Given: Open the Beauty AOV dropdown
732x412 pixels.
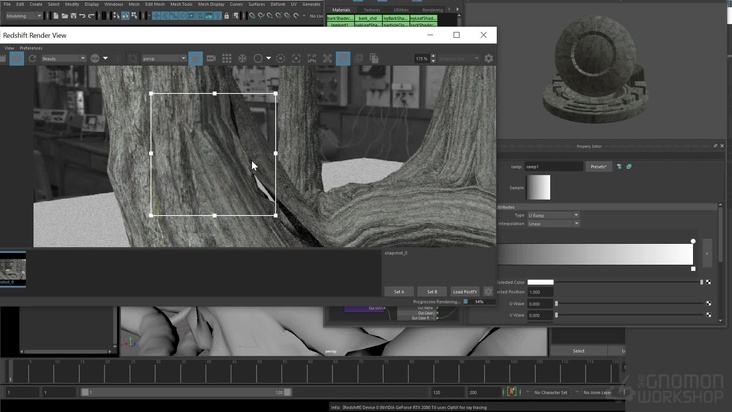Looking at the screenshot, I should [63, 58].
